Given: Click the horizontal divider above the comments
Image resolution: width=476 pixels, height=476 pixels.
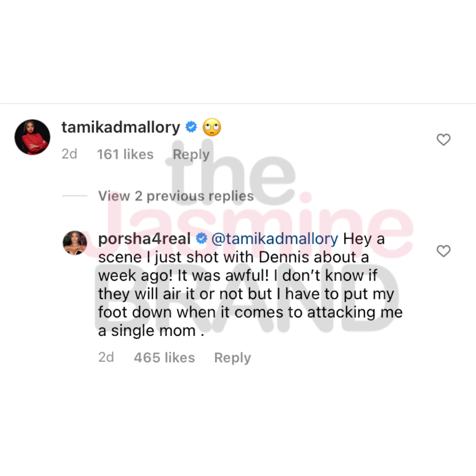Looking at the screenshot, I should [238, 104].
